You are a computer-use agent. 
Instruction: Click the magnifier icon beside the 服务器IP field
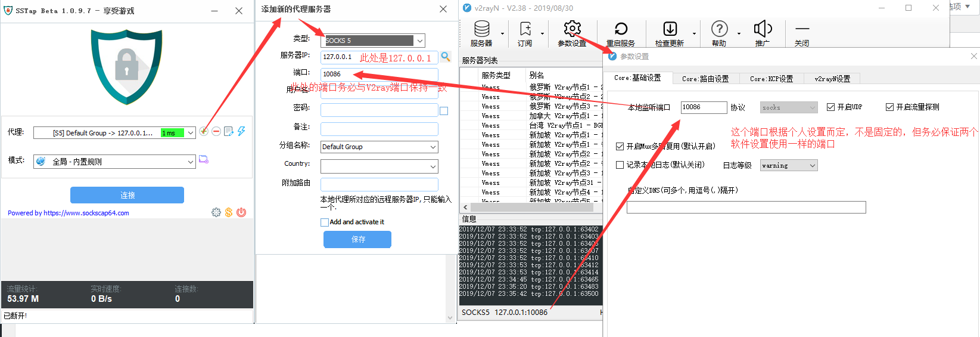click(445, 57)
